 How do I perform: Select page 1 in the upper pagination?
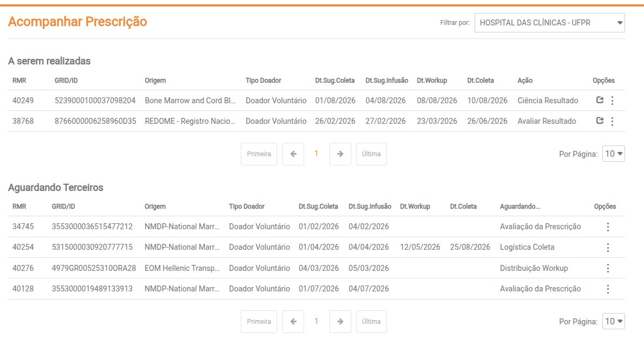tap(317, 154)
